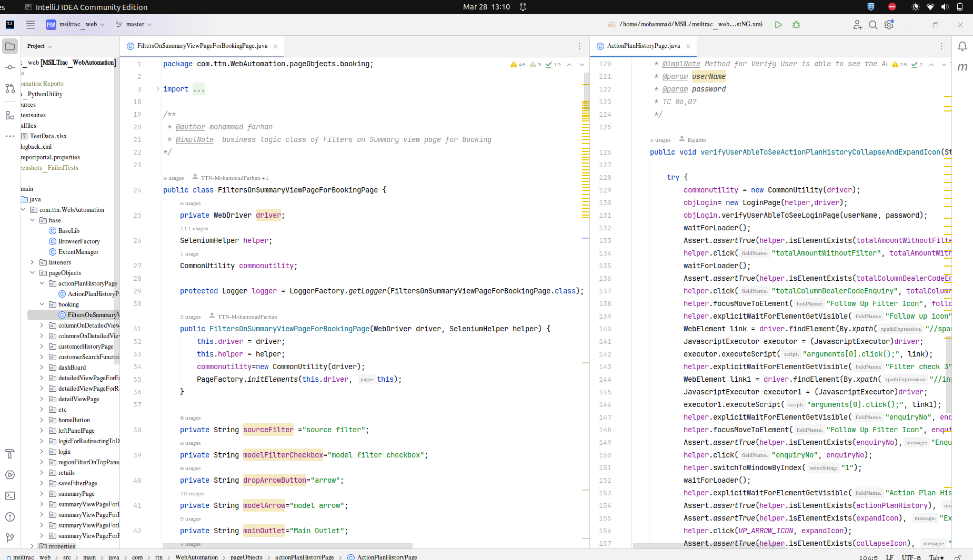973x560 pixels.
Task: Go to next highlighted problem in left editor
Action: 582,65
